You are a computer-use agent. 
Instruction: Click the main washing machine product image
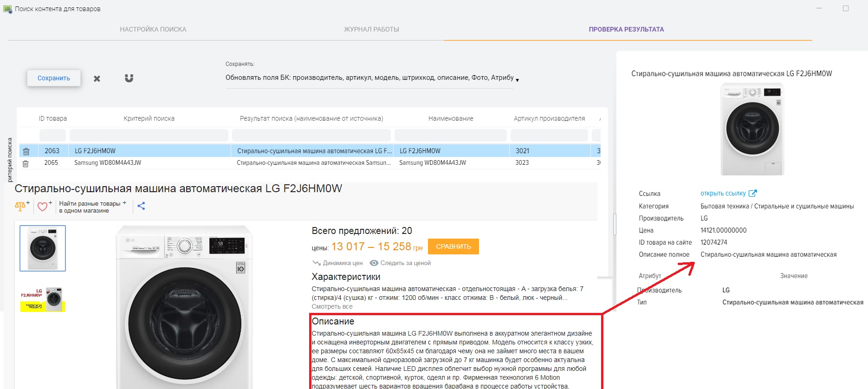click(x=184, y=307)
